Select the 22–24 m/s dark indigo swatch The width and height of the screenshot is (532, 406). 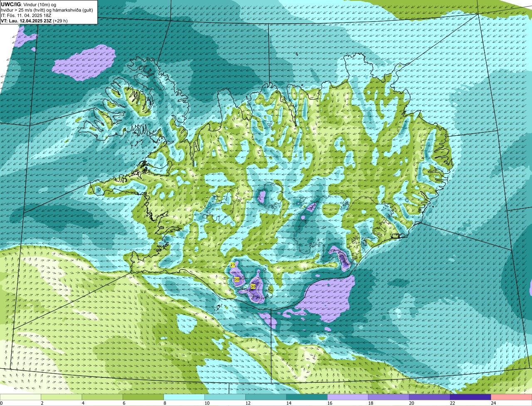tap(471, 397)
